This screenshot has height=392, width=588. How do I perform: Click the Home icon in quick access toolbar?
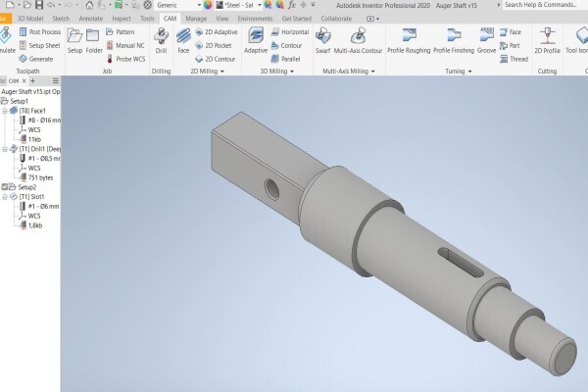[x=89, y=5]
